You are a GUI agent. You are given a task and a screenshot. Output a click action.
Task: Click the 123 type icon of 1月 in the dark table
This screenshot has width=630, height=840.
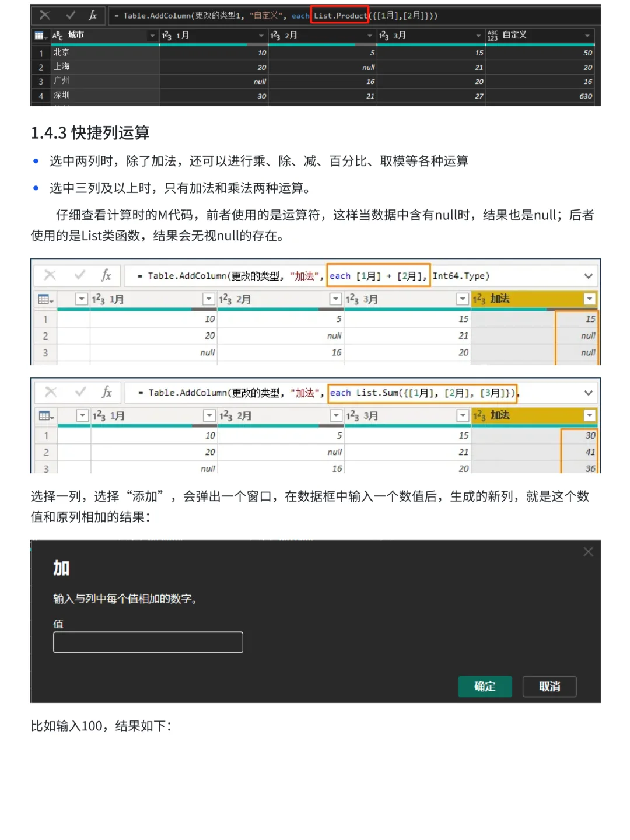click(167, 36)
